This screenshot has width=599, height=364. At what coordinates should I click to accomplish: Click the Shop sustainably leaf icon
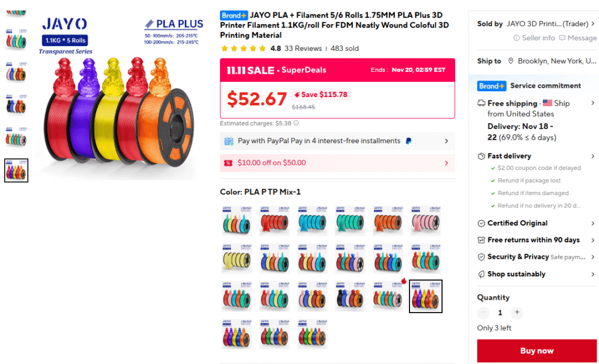tap(481, 274)
